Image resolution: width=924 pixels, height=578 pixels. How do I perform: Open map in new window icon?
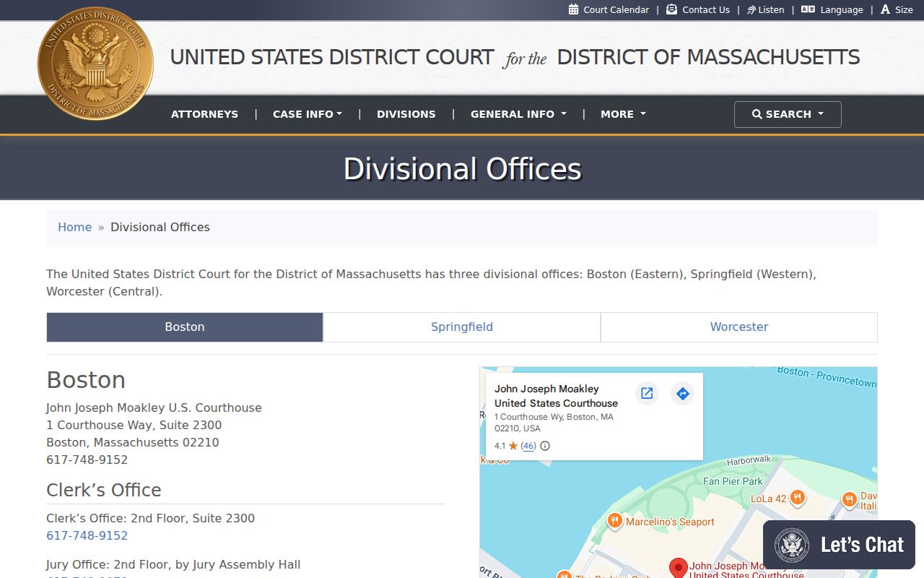pyautogui.click(x=647, y=393)
